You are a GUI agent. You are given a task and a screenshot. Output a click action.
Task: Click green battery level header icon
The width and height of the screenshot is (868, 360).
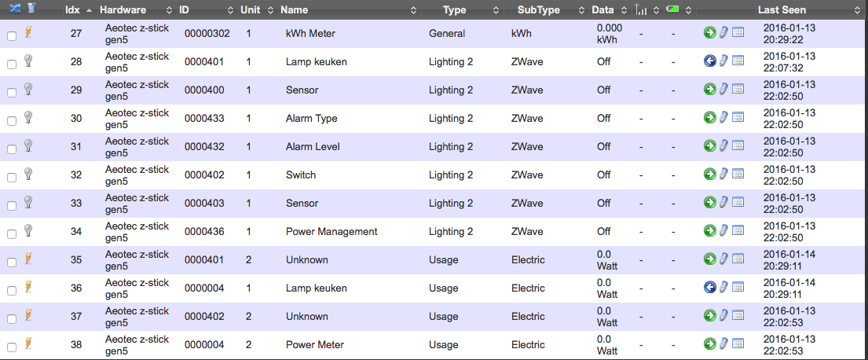673,9
